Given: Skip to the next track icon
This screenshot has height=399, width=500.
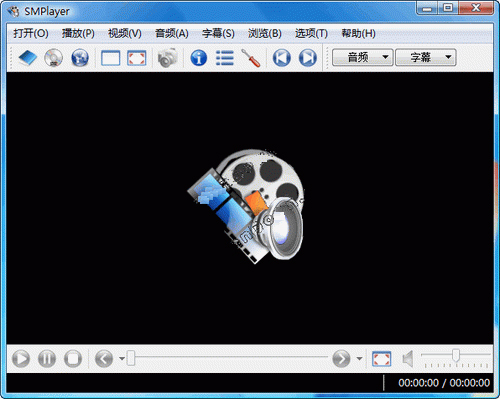Looking at the screenshot, I should [x=308, y=58].
